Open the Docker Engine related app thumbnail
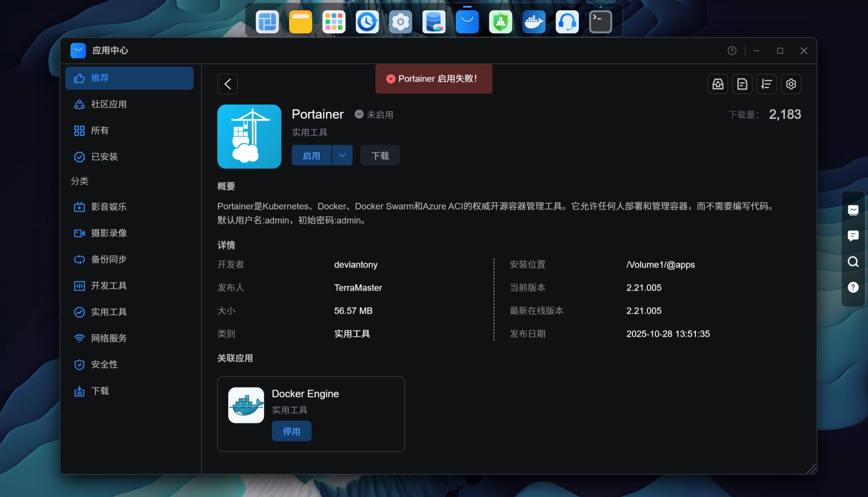868x497 pixels. (x=246, y=405)
